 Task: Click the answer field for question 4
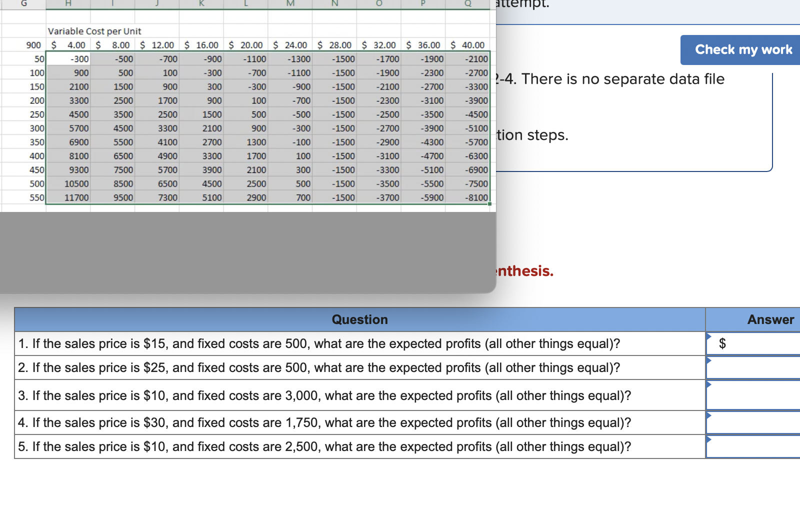[x=750, y=422]
